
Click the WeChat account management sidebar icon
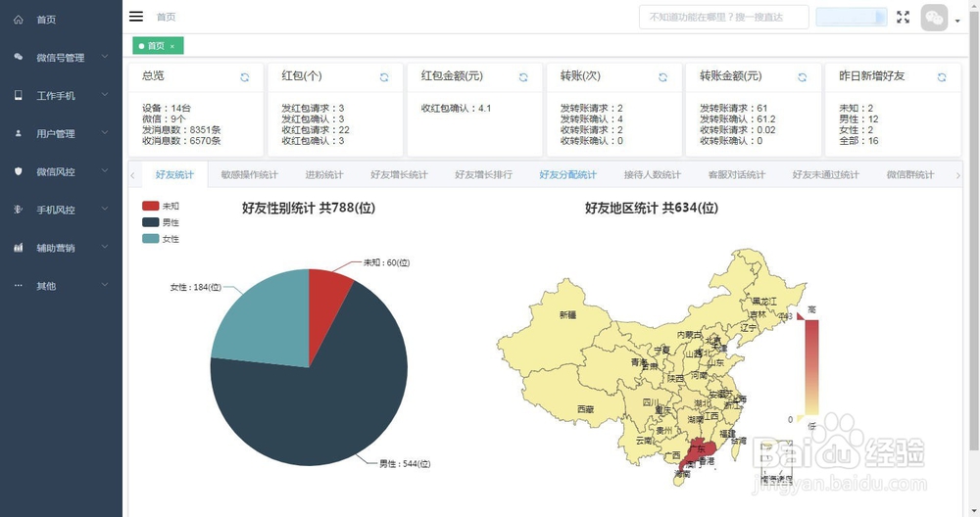(18, 57)
